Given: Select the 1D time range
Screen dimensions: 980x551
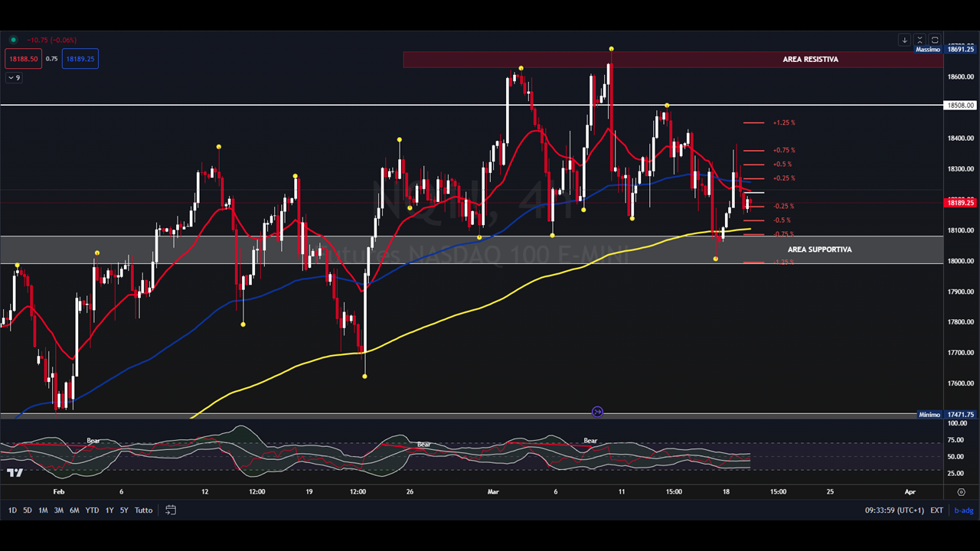Looking at the screenshot, I should click(x=12, y=510).
